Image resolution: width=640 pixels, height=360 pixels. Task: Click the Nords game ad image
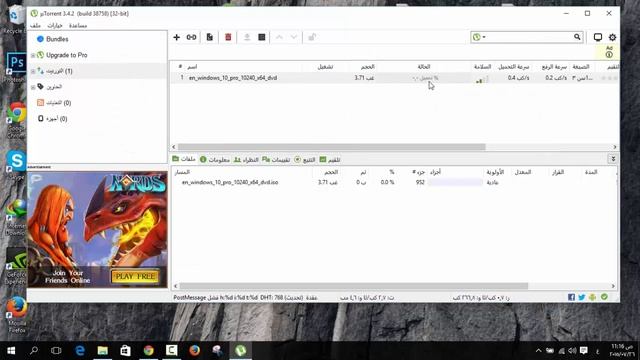[97, 229]
